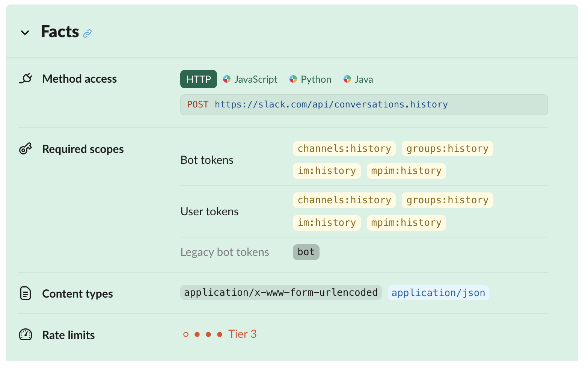The image size is (588, 372).
Task: Open groups:history scope under User tokens
Action: (x=448, y=200)
